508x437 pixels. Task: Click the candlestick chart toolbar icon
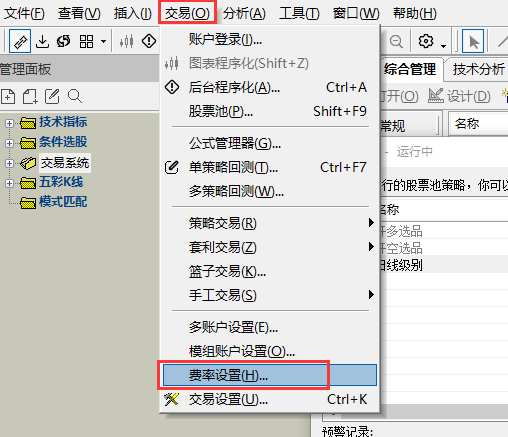[x=127, y=41]
